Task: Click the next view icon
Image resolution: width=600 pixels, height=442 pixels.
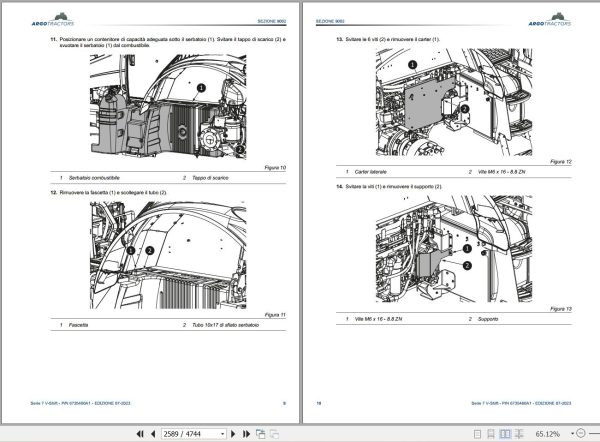Action: coord(274,434)
